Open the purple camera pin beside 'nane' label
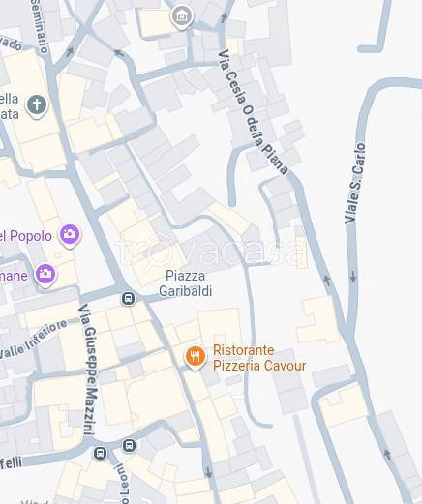 [45, 276]
